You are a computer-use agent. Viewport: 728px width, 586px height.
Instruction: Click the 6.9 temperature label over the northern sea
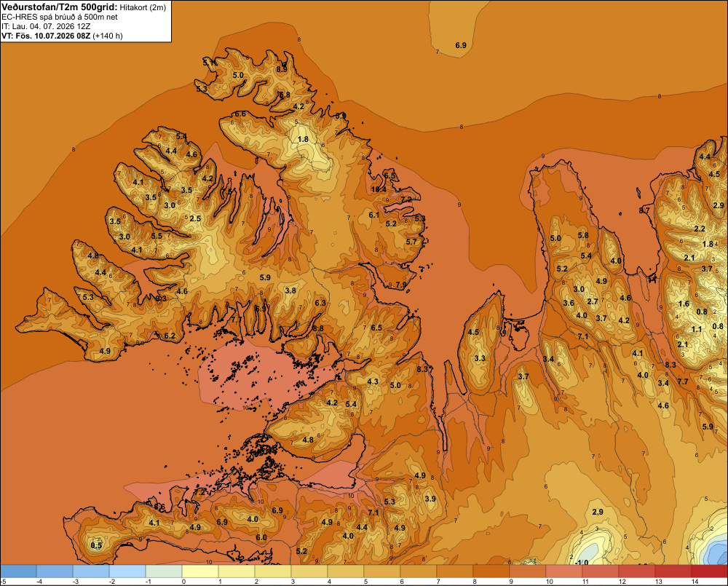[x=461, y=45]
